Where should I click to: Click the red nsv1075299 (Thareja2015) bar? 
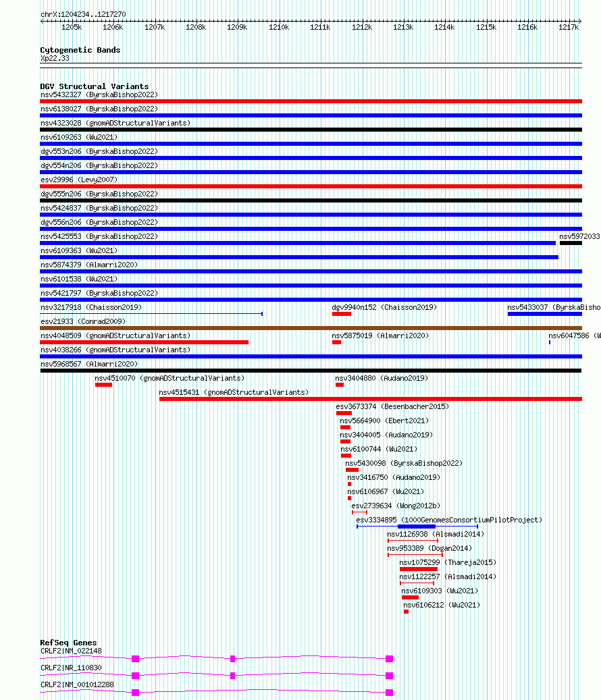click(419, 569)
